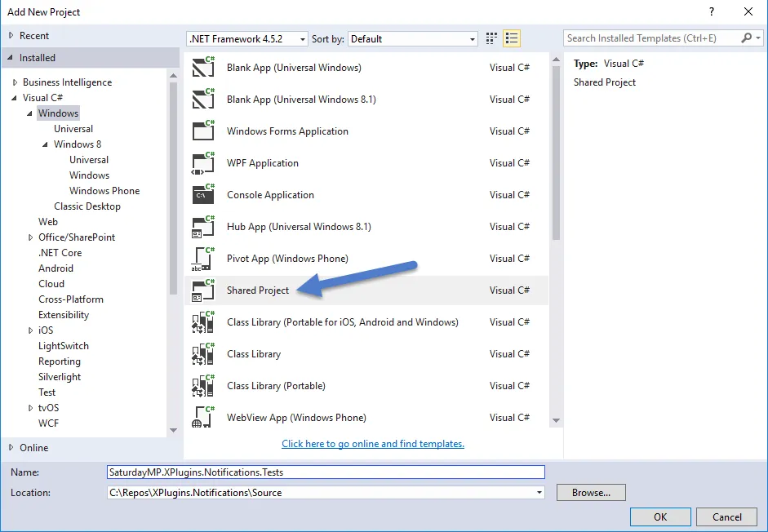Select the Reporting category
This screenshot has width=768, height=532.
[x=60, y=361]
